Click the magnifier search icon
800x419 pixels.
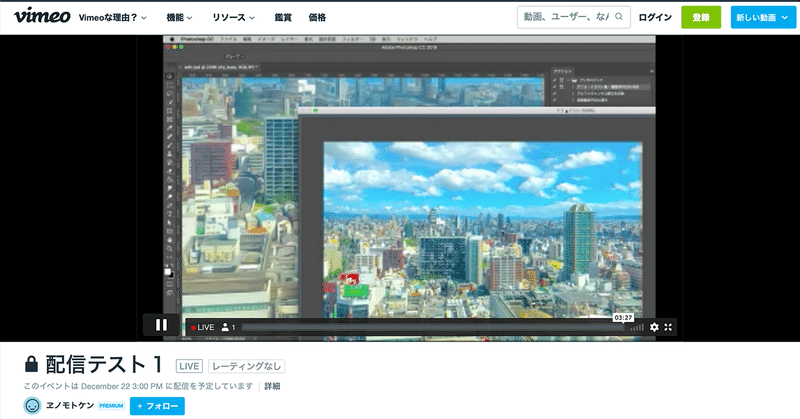[619, 17]
